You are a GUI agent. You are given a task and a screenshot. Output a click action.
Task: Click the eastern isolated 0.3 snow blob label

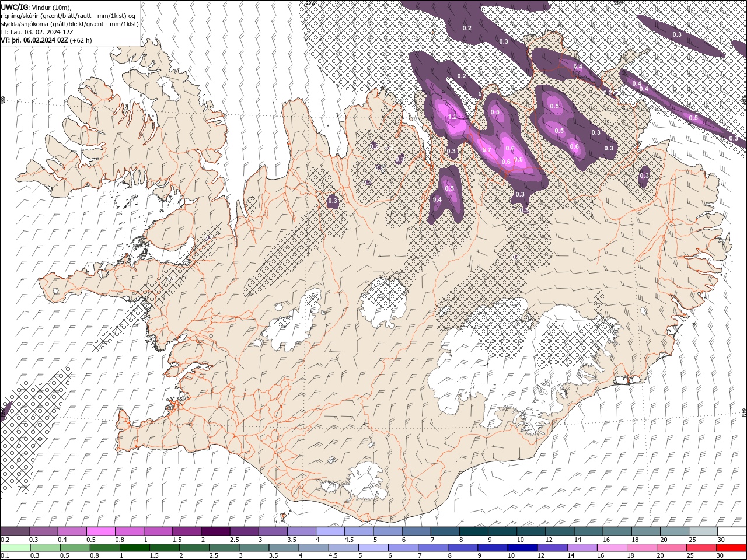click(x=644, y=176)
